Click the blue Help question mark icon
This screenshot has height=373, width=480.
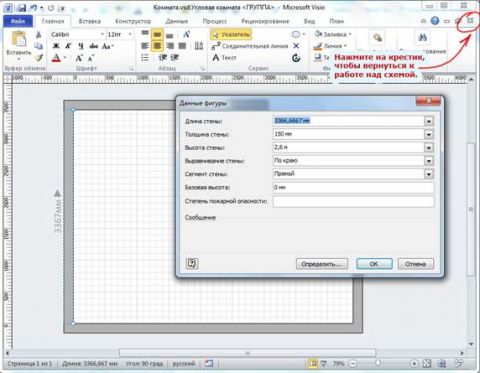(x=435, y=21)
